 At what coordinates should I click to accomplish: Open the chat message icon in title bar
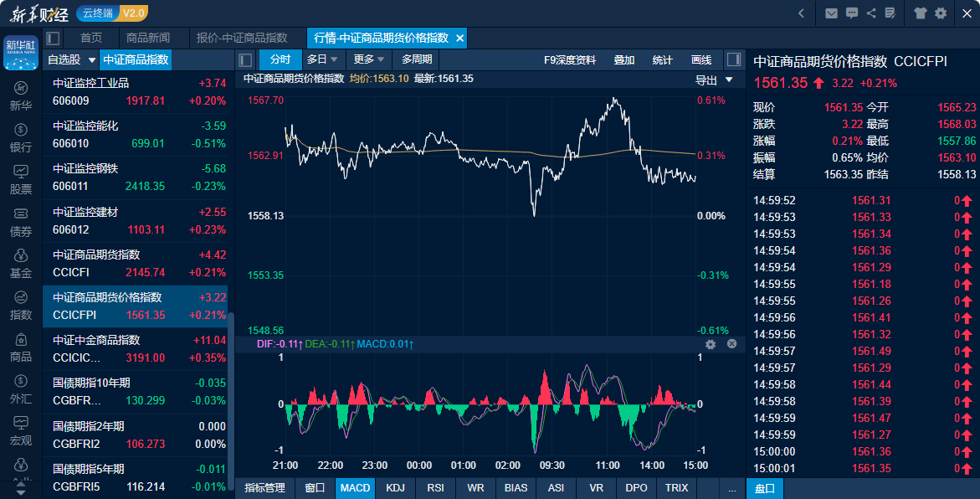pos(851,13)
